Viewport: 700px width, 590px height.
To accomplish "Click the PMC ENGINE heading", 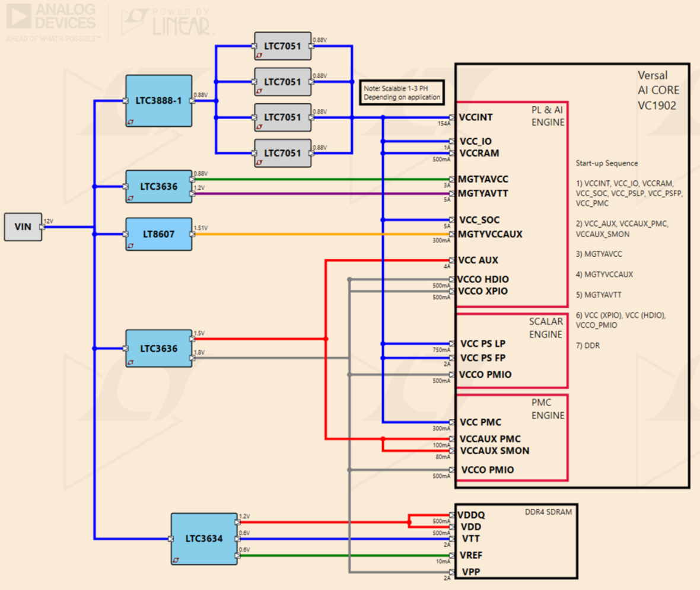I will (548, 409).
